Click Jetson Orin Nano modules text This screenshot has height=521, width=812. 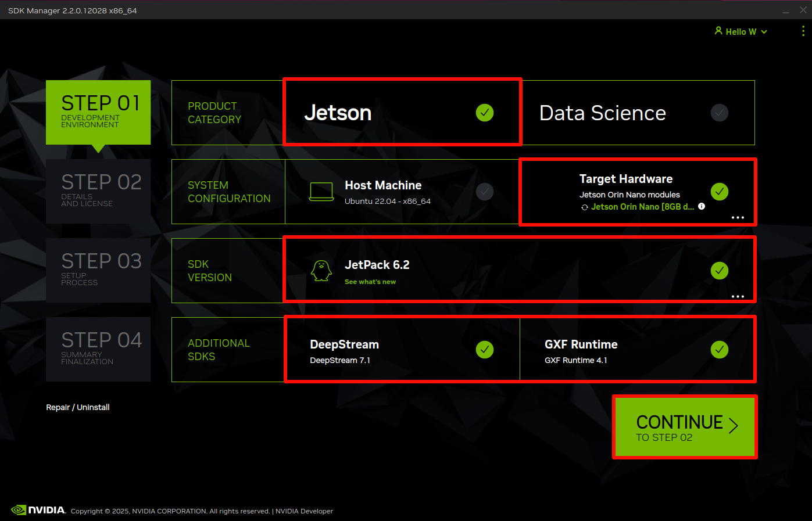629,195
